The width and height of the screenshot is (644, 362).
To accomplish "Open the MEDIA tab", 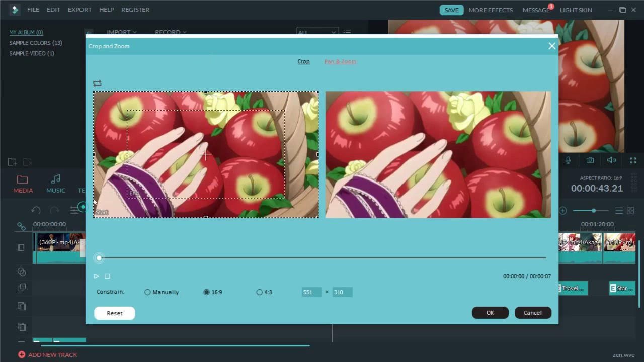I will (23, 185).
